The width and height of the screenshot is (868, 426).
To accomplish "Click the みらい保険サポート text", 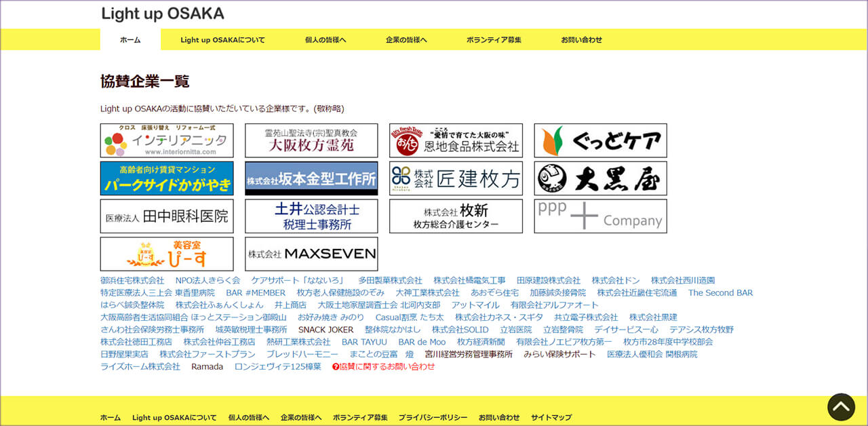I will [559, 354].
